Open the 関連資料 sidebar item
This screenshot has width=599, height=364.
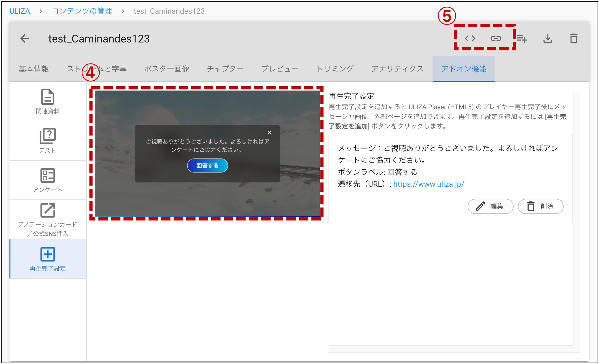coord(48,101)
